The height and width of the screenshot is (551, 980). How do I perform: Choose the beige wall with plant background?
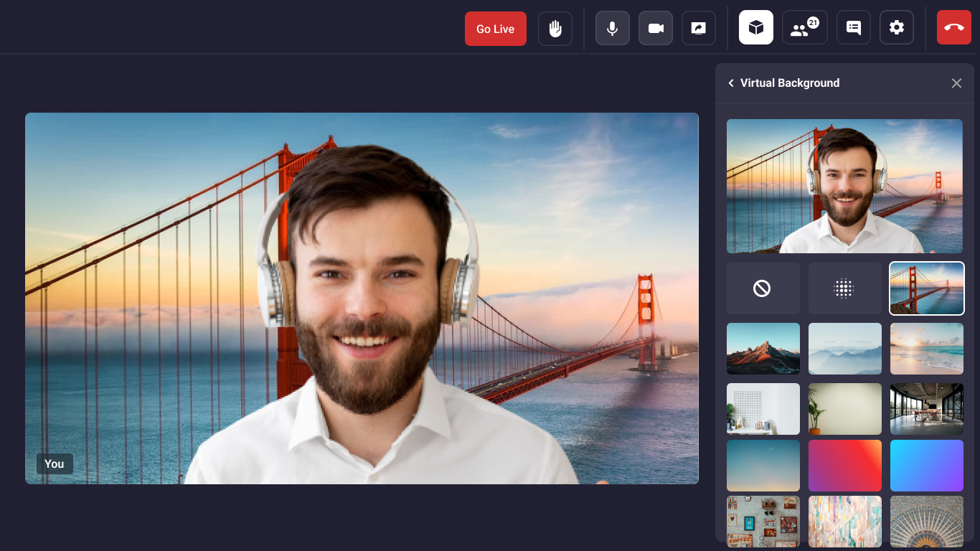pyautogui.click(x=845, y=409)
